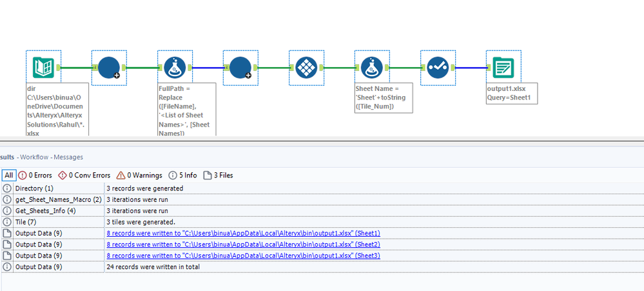Select the Tile tool icon
This screenshot has height=291, width=644.
tap(306, 67)
